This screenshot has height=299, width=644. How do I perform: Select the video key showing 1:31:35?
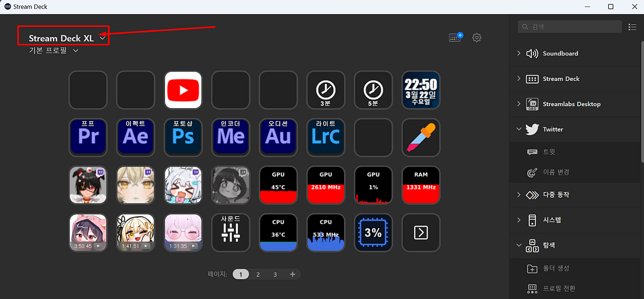[183, 233]
